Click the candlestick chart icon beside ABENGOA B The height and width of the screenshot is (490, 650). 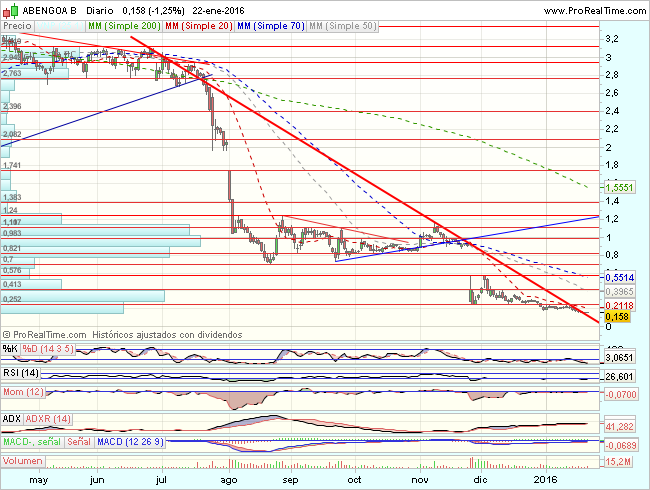point(11,10)
